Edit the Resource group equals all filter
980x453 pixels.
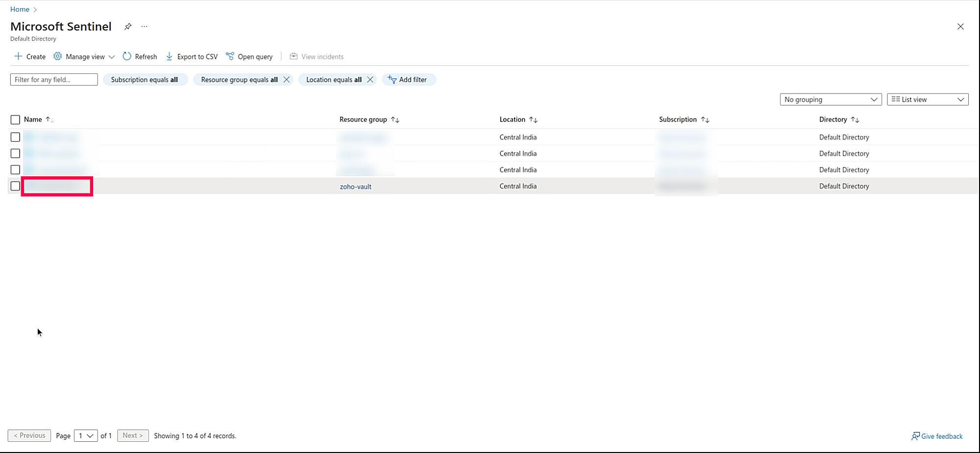tap(239, 79)
